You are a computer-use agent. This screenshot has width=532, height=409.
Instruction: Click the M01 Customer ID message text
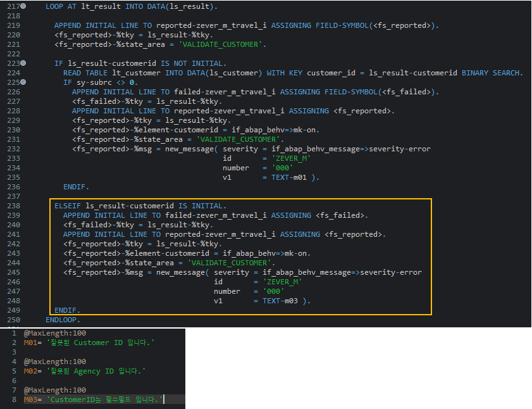coord(101,343)
